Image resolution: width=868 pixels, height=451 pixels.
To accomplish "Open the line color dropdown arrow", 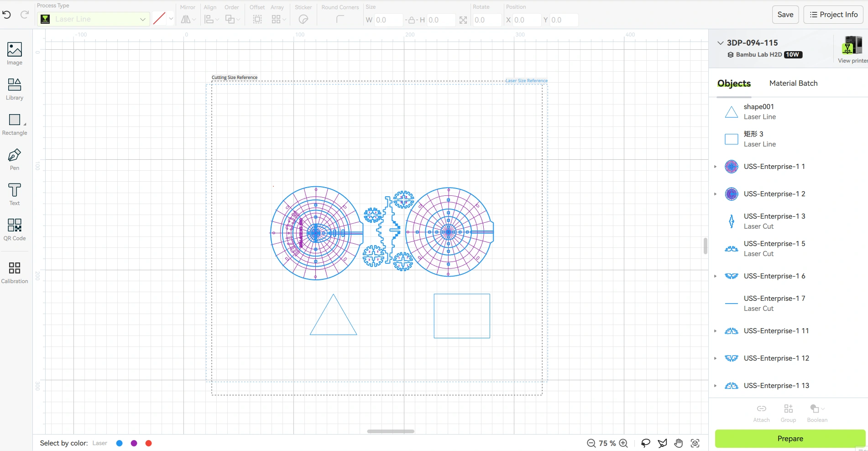I will pos(171,19).
